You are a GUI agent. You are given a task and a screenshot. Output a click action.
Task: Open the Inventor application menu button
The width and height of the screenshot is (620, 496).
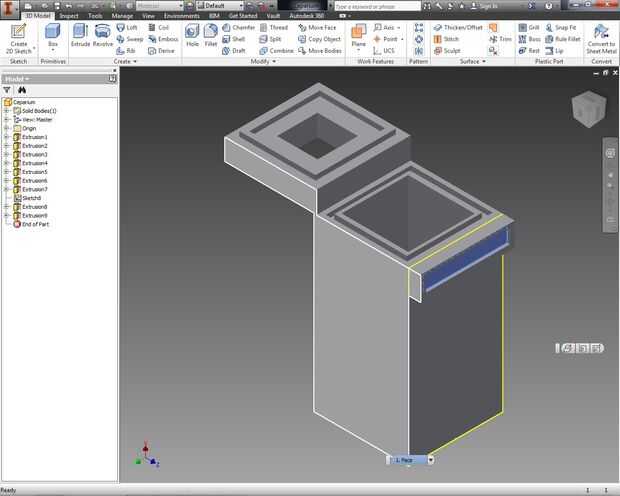9,9
